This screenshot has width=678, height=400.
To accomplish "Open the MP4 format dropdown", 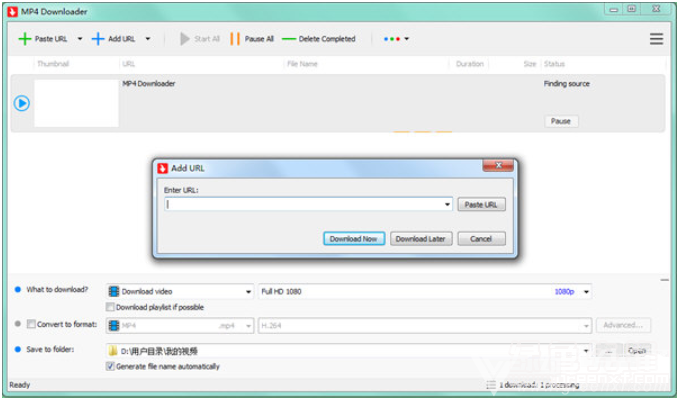I will pos(248,326).
